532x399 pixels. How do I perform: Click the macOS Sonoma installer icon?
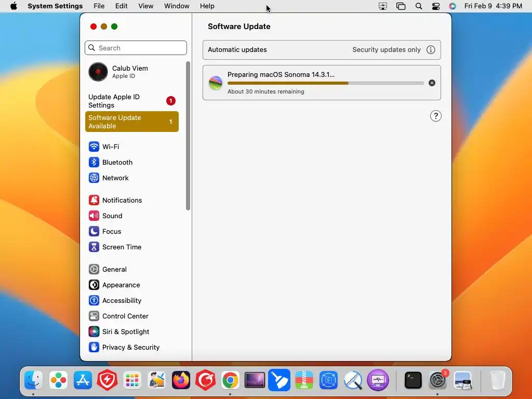[216, 83]
